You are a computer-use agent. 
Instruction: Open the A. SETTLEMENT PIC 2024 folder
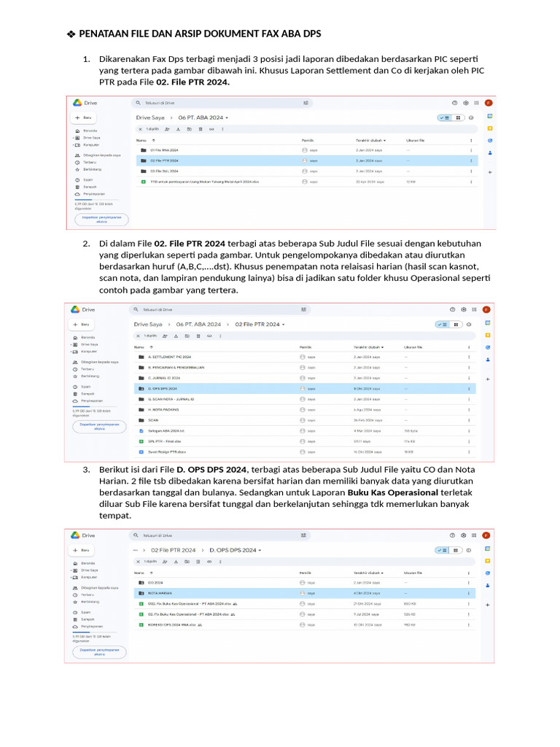coord(169,357)
